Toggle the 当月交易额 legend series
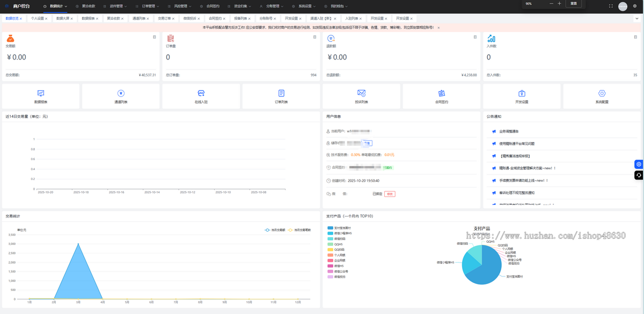644x314 pixels. tap(275, 230)
